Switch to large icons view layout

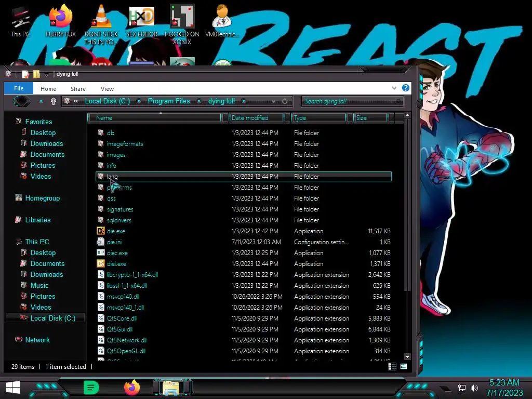point(403,366)
